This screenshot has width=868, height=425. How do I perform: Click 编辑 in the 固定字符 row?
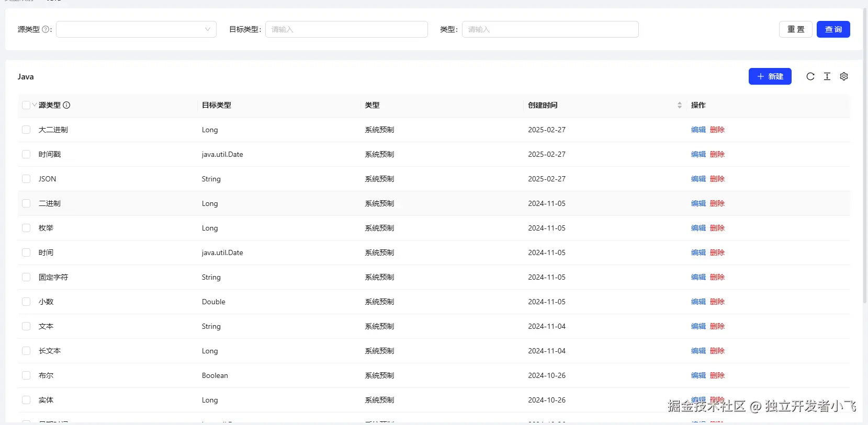(x=698, y=277)
